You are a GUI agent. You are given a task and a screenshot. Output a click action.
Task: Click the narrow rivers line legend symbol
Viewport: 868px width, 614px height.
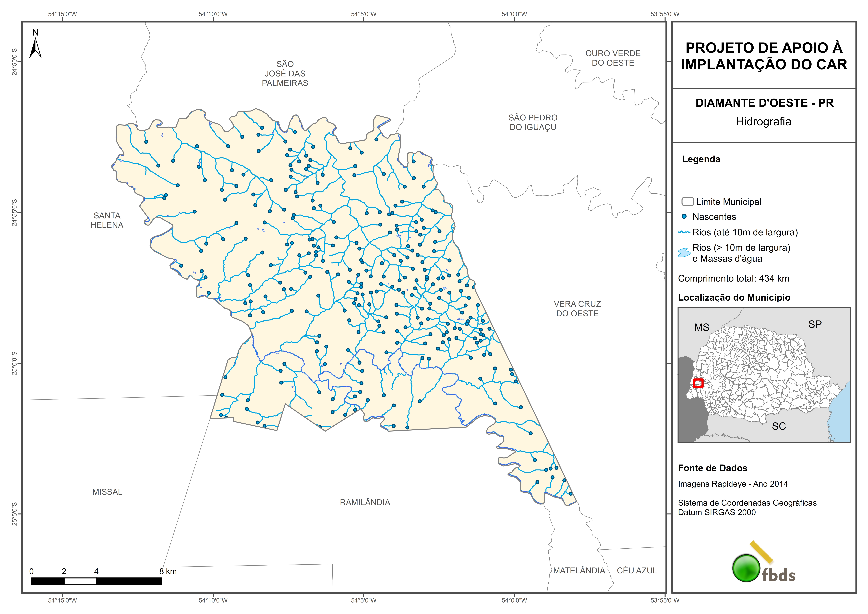point(684,232)
